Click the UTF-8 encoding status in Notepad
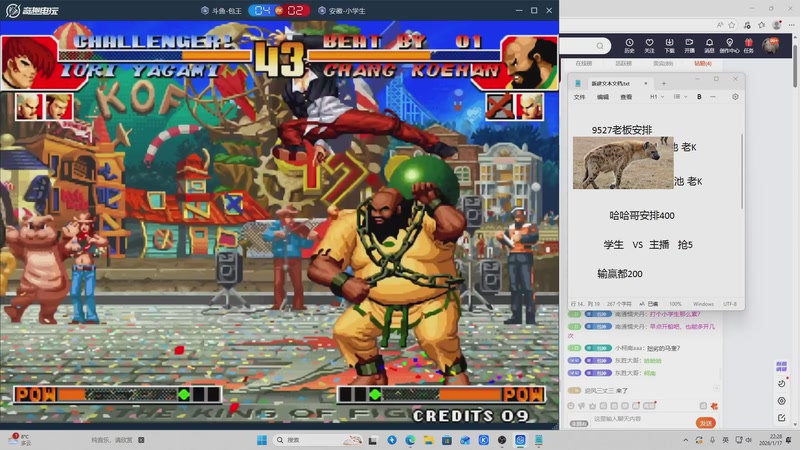 click(730, 304)
